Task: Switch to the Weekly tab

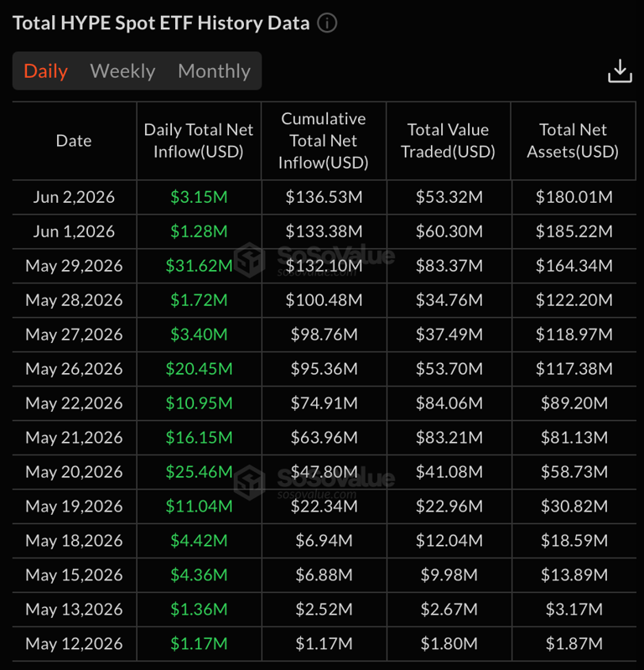Action: coord(122,71)
